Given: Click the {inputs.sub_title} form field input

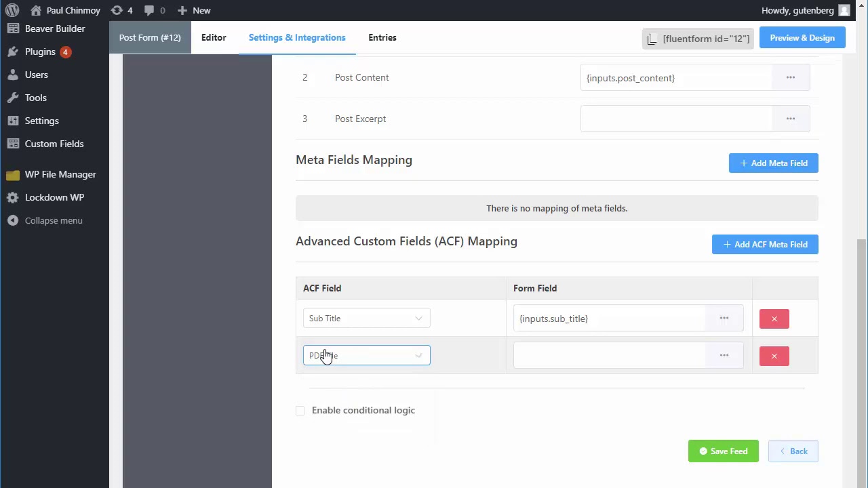Looking at the screenshot, I should (x=610, y=319).
